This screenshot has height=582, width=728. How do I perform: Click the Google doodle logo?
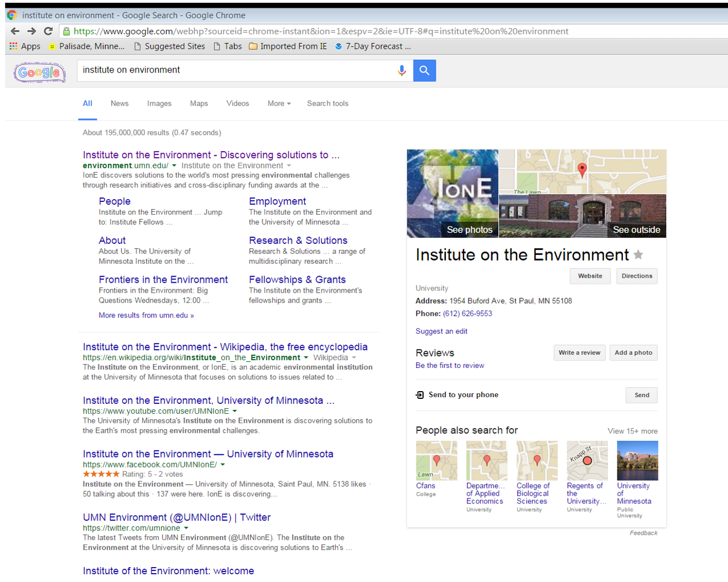tap(39, 72)
